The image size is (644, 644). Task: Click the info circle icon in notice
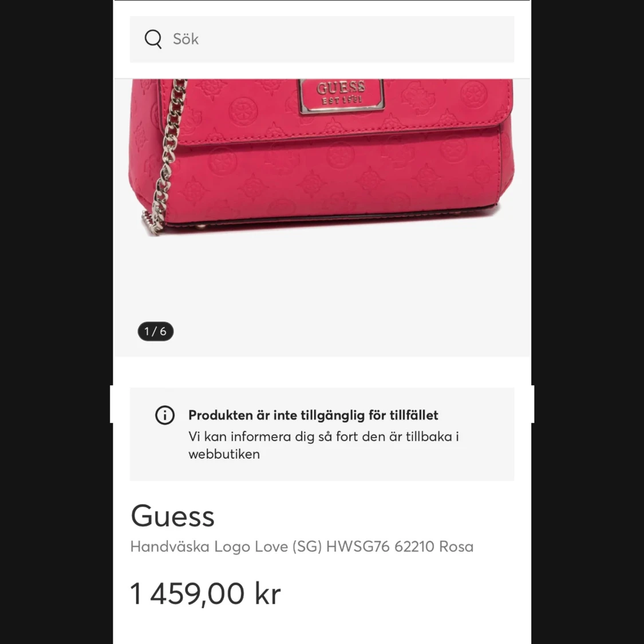(x=165, y=415)
